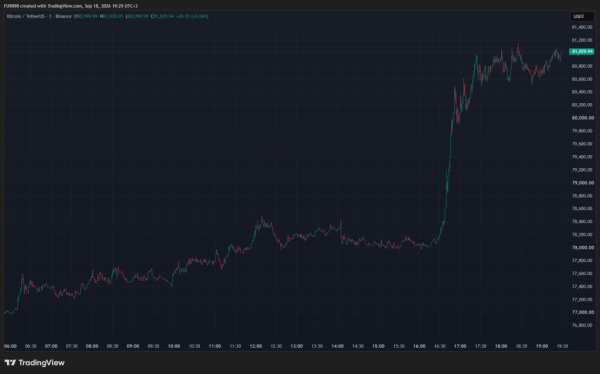The height and width of the screenshot is (374, 600).
Task: Click the 77,800.00 price axis label
Action: pyautogui.click(x=583, y=261)
